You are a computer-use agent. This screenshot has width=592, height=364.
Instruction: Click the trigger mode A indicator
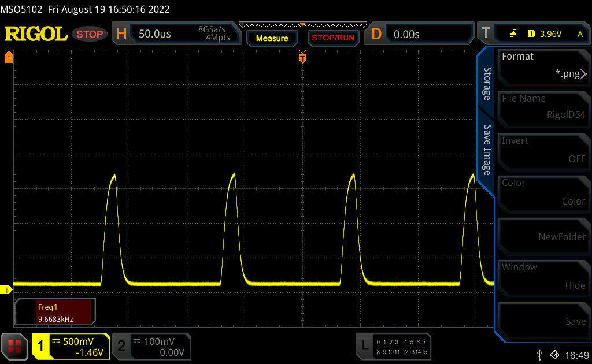click(x=580, y=34)
